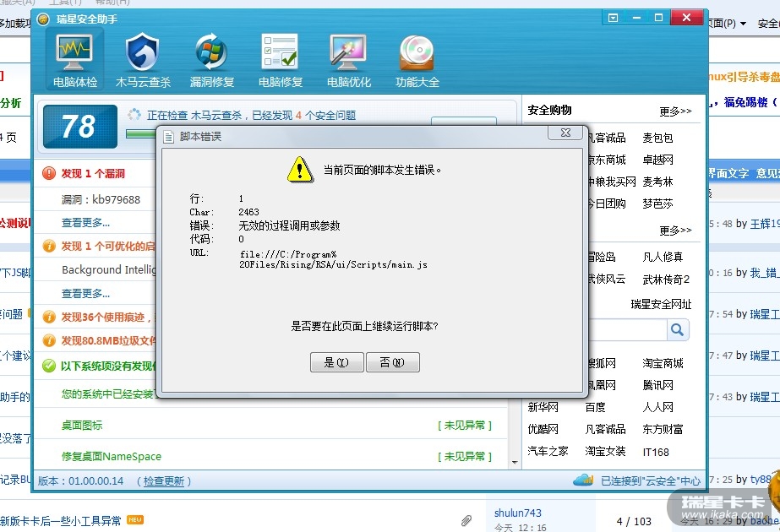Image resolution: width=780 pixels, height=532 pixels.
Task: Click the 78 health score box
Action: 80,127
